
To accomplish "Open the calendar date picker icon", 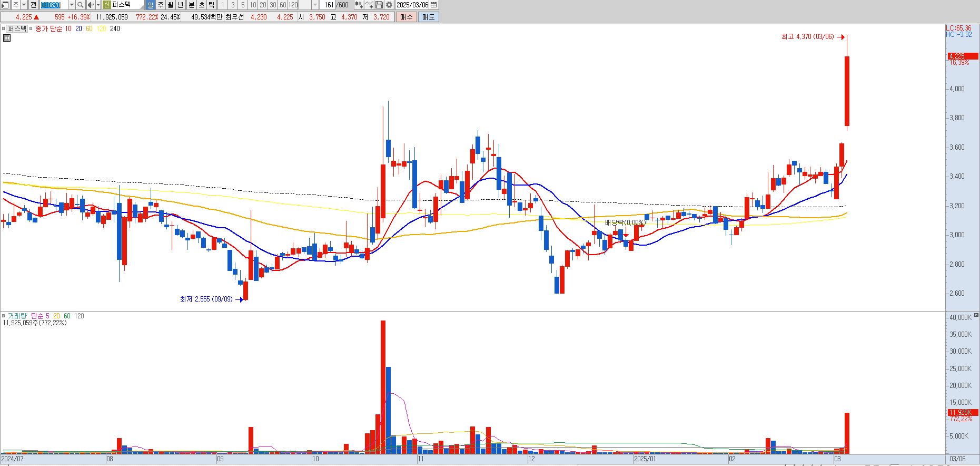I will [433, 5].
